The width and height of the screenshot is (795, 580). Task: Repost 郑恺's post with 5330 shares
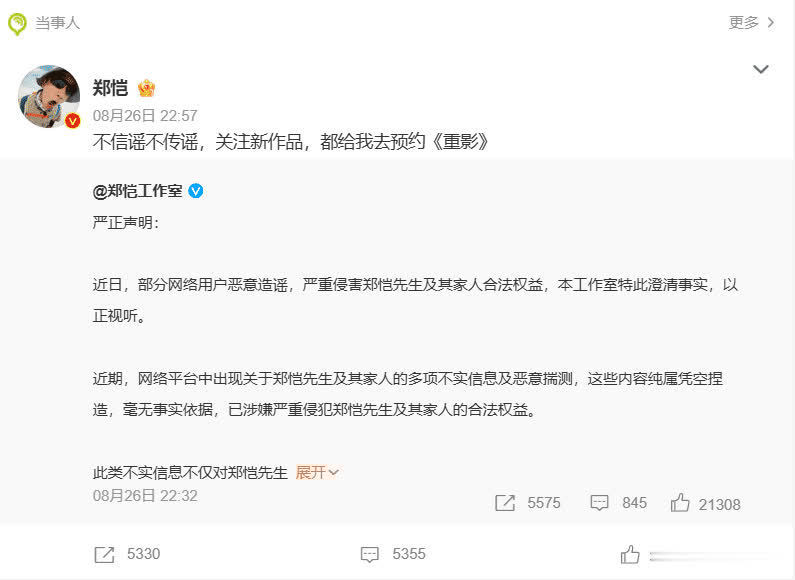tap(127, 554)
